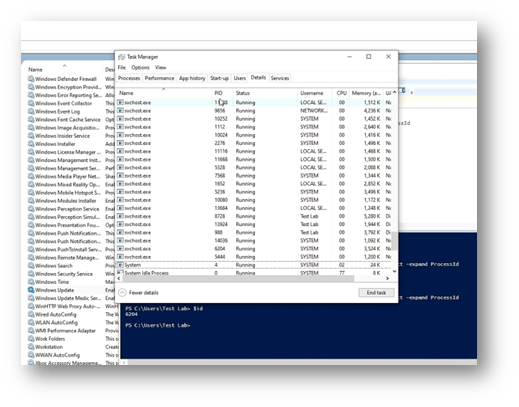The image size is (519, 407).
Task: Click the horizontal scrollbar thumb in Task Manager
Action: 238,278
